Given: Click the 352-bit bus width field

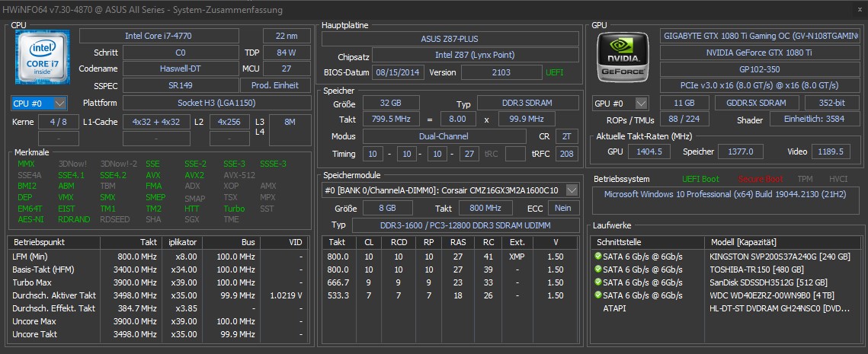Looking at the screenshot, I should pos(832,104).
